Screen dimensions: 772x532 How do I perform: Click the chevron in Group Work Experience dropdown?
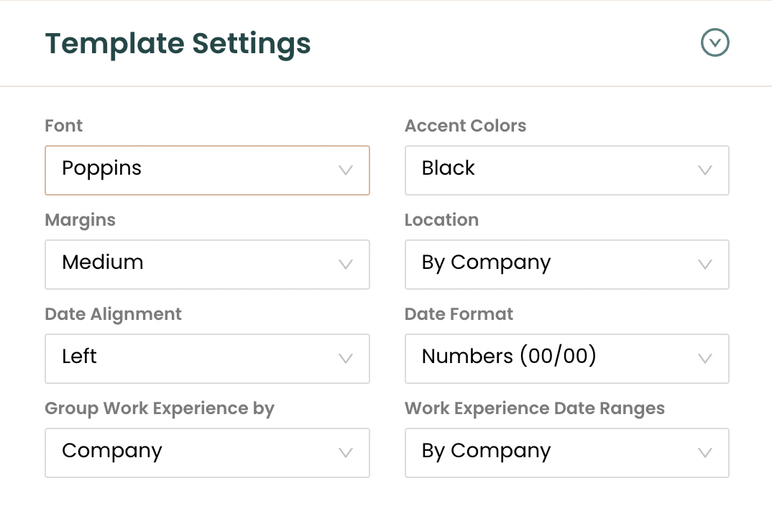346,453
